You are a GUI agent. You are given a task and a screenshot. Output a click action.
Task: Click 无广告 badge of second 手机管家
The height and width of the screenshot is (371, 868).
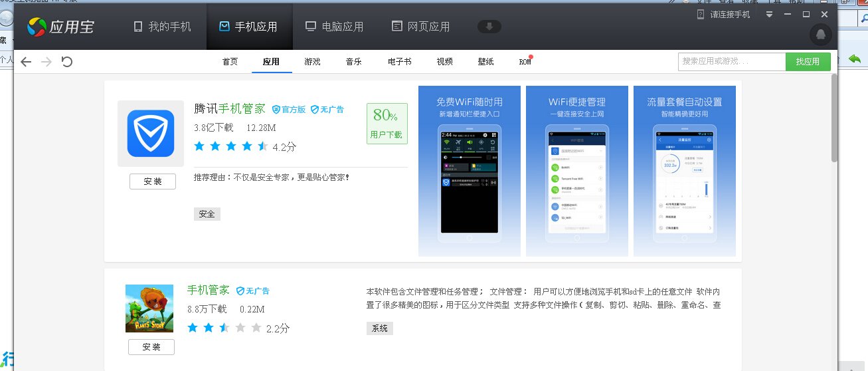point(253,291)
